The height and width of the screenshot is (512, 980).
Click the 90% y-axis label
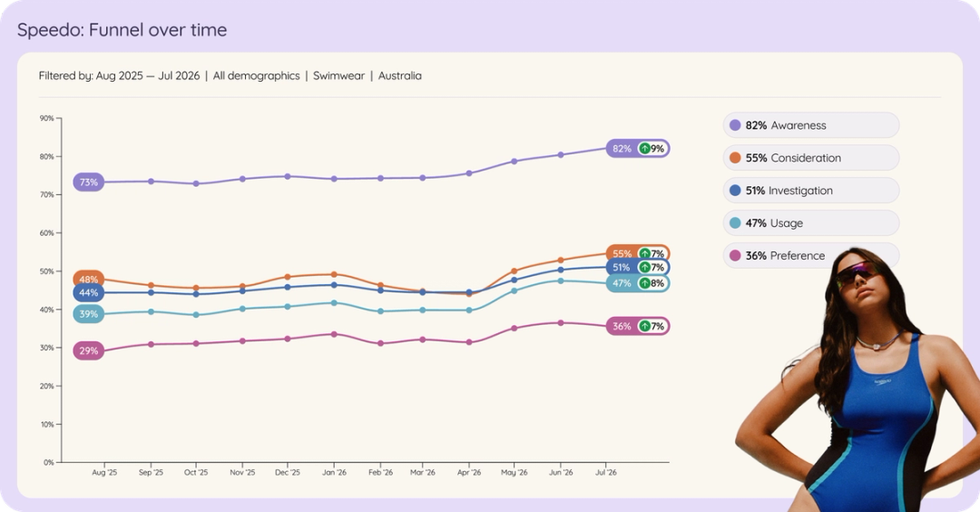pos(47,118)
